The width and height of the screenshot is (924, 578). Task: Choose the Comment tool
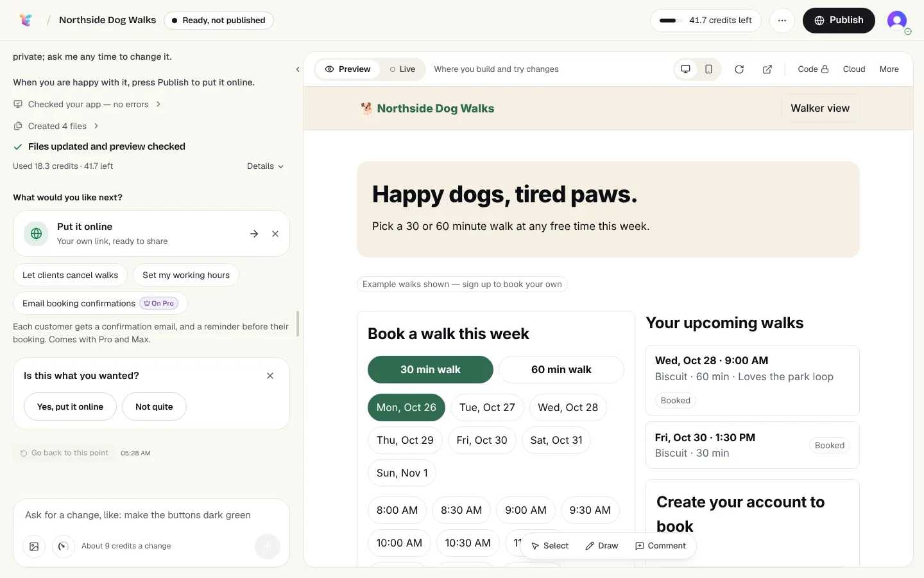click(x=660, y=546)
